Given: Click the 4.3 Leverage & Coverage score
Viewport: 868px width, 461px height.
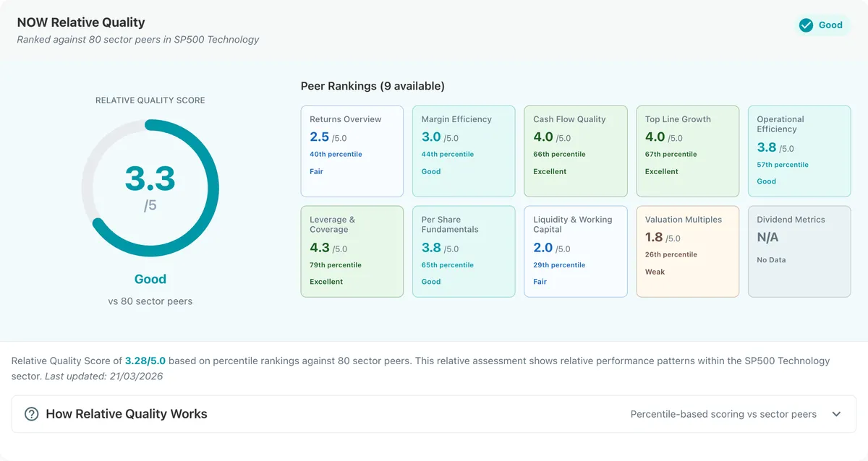Looking at the screenshot, I should [320, 248].
